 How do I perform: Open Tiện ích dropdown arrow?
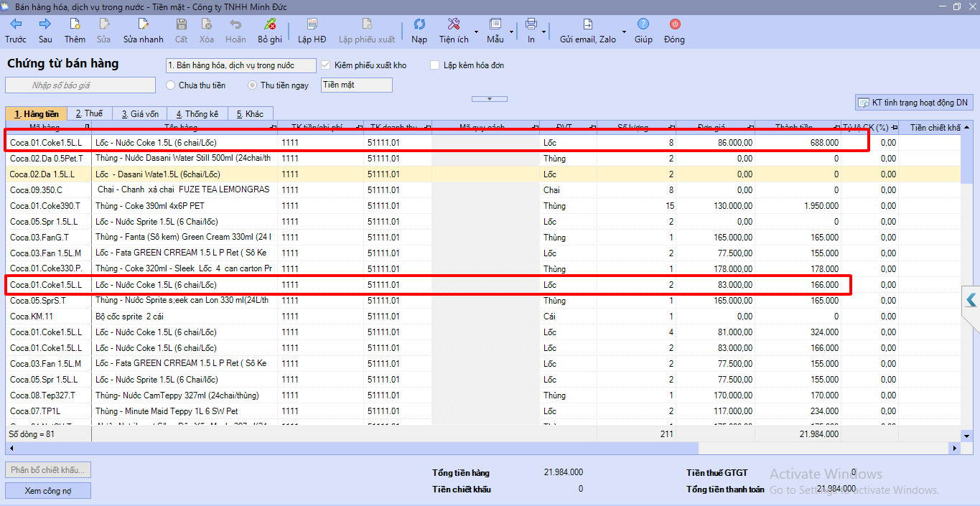pyautogui.click(x=477, y=32)
